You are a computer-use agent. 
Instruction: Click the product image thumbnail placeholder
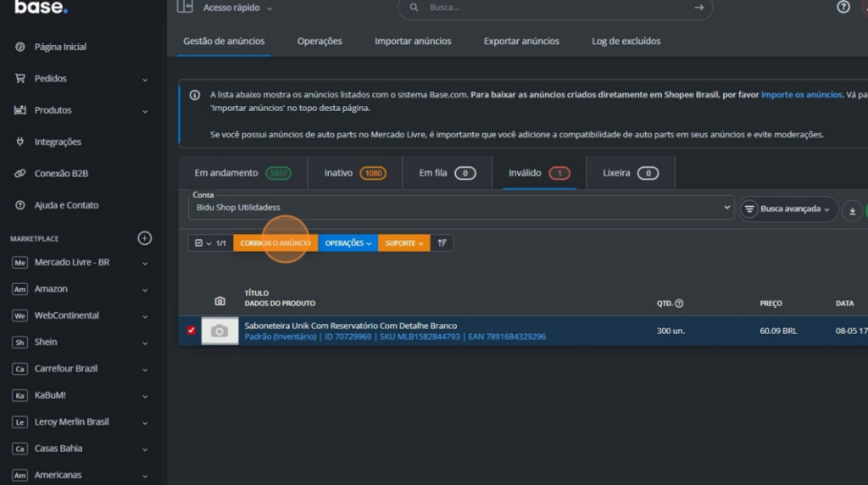coord(220,331)
